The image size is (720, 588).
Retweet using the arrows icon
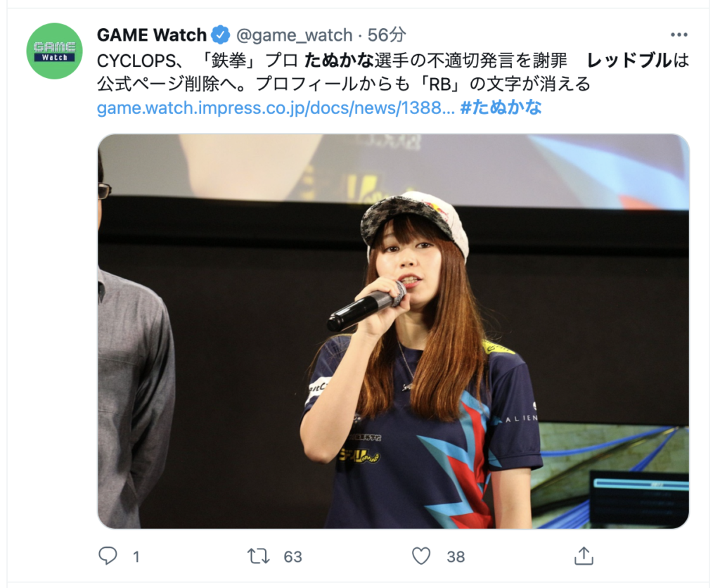[259, 556]
